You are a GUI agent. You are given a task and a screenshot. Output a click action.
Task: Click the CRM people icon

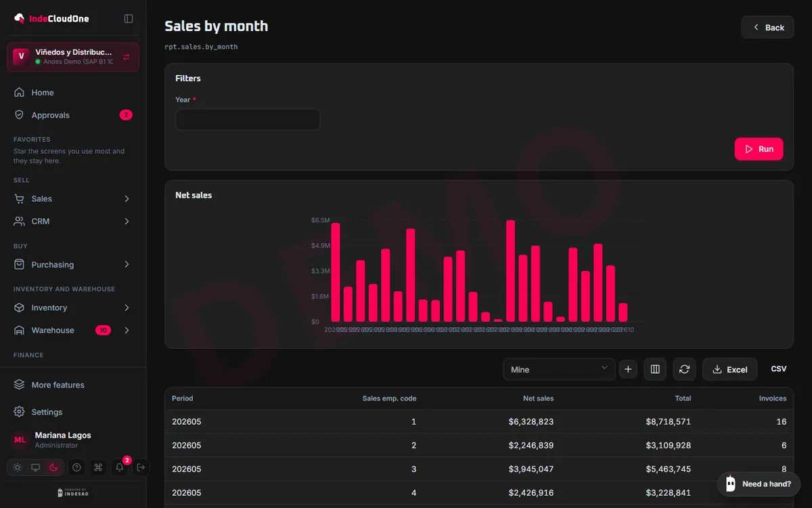(x=20, y=221)
